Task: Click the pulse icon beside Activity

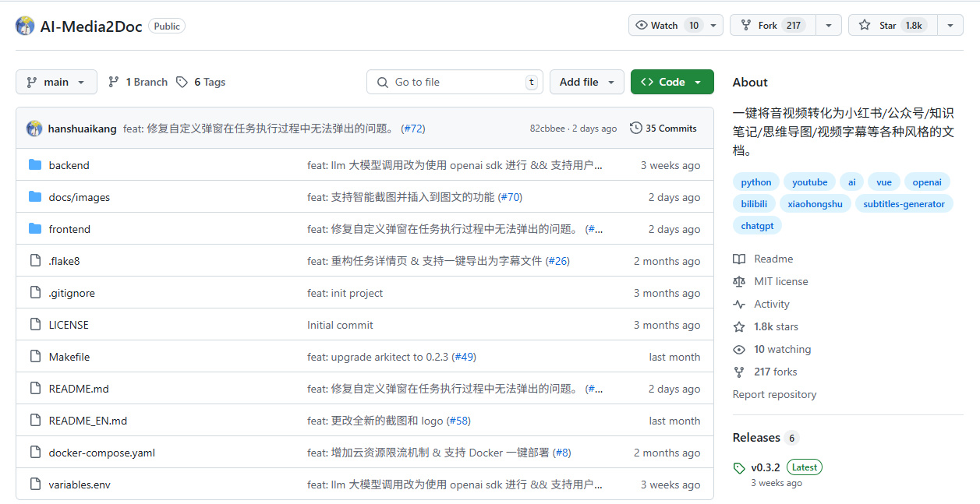Action: pos(739,305)
